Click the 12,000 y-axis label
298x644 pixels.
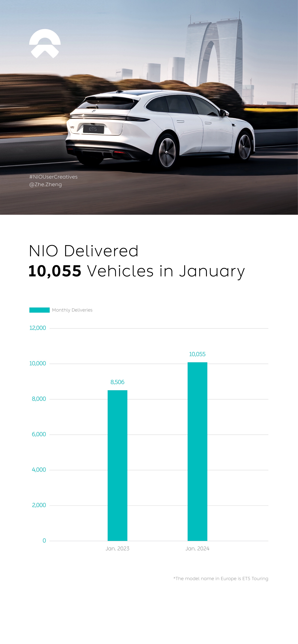pyautogui.click(x=38, y=328)
